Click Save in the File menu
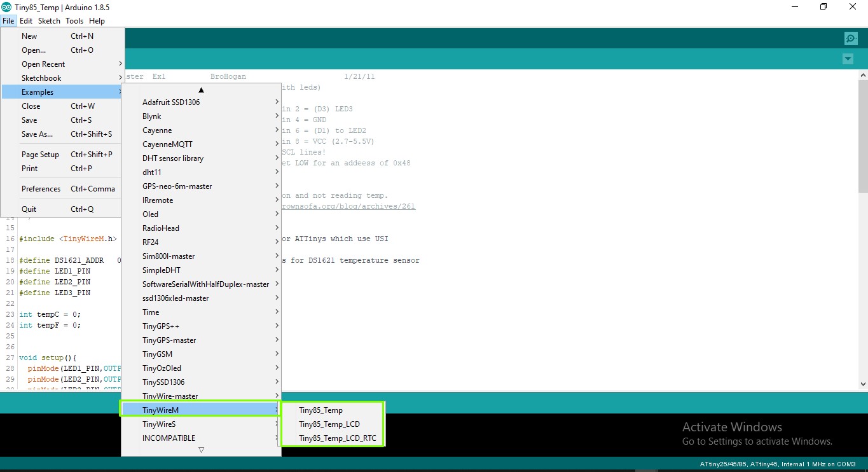The image size is (868, 472). tap(62, 120)
